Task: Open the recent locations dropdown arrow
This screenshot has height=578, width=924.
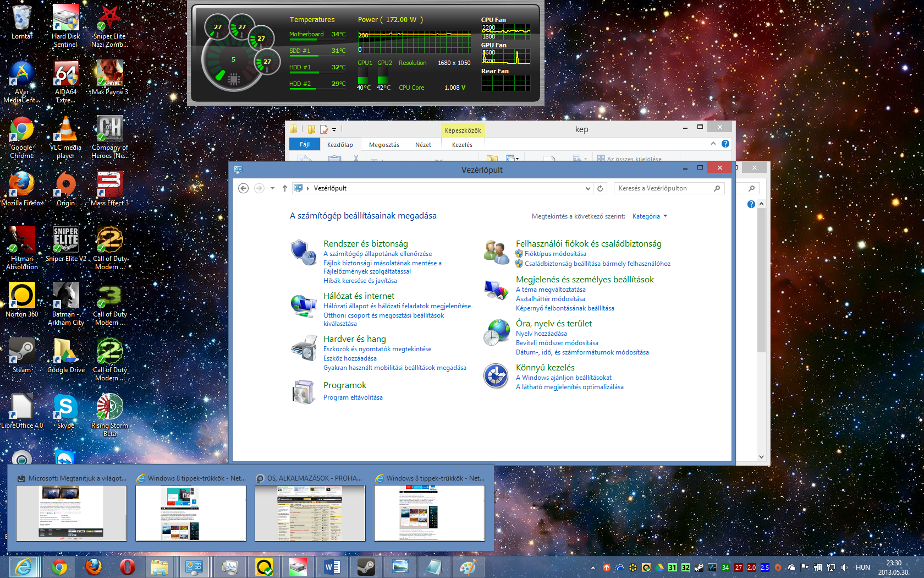Action: [x=272, y=188]
